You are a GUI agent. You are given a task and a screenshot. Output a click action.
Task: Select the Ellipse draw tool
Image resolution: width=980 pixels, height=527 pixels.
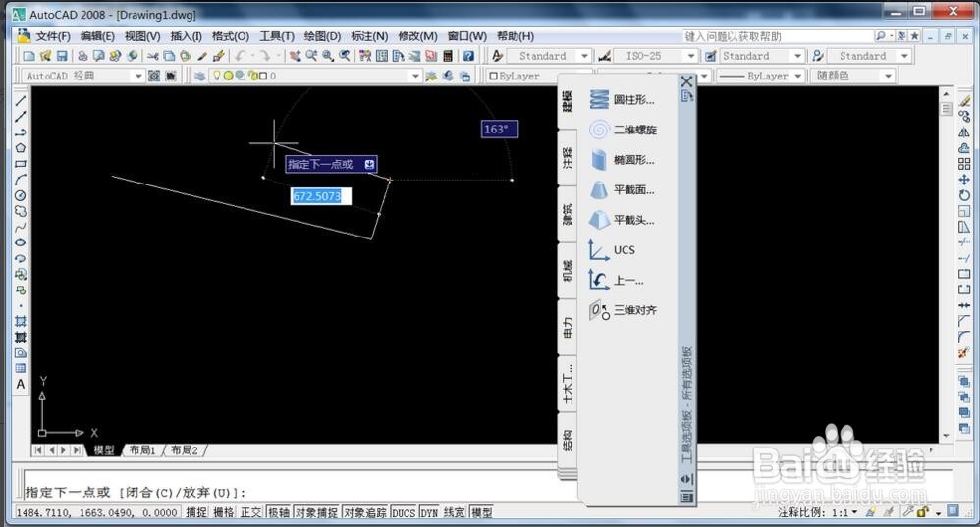point(21,242)
